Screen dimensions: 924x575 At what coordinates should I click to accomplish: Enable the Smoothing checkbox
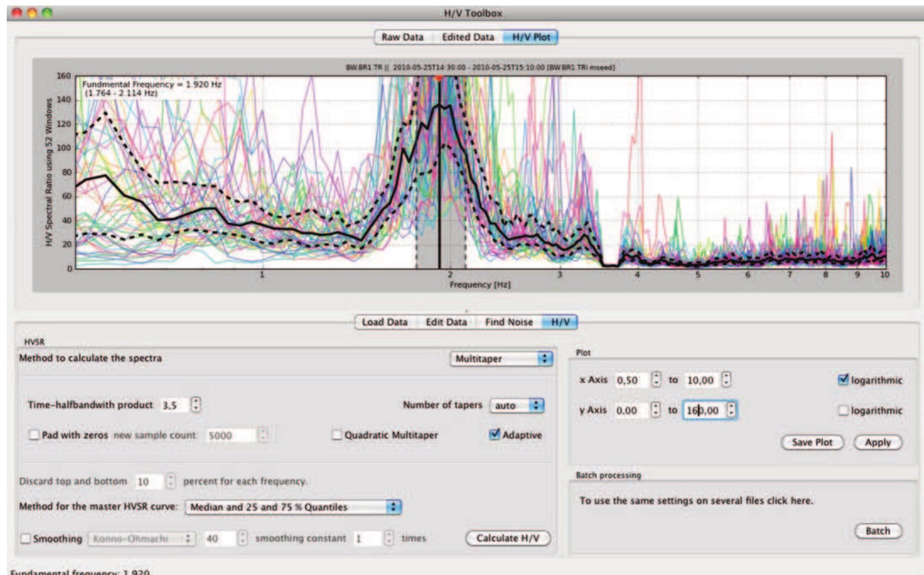[x=25, y=538]
